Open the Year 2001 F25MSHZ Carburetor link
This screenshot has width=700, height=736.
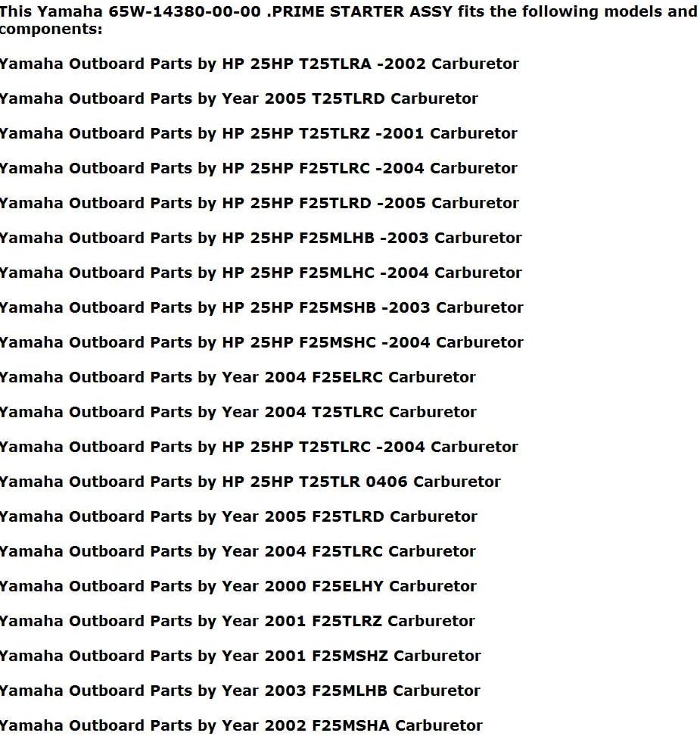point(240,656)
